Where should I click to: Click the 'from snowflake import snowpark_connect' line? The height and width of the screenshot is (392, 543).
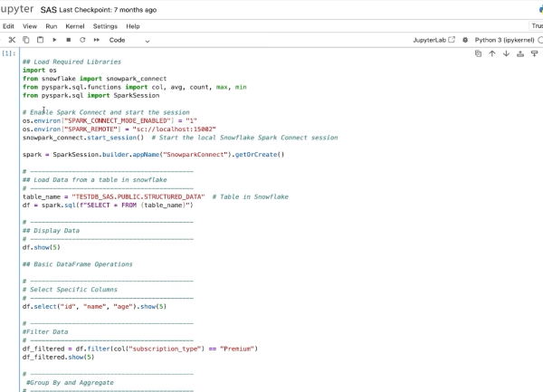click(94, 79)
